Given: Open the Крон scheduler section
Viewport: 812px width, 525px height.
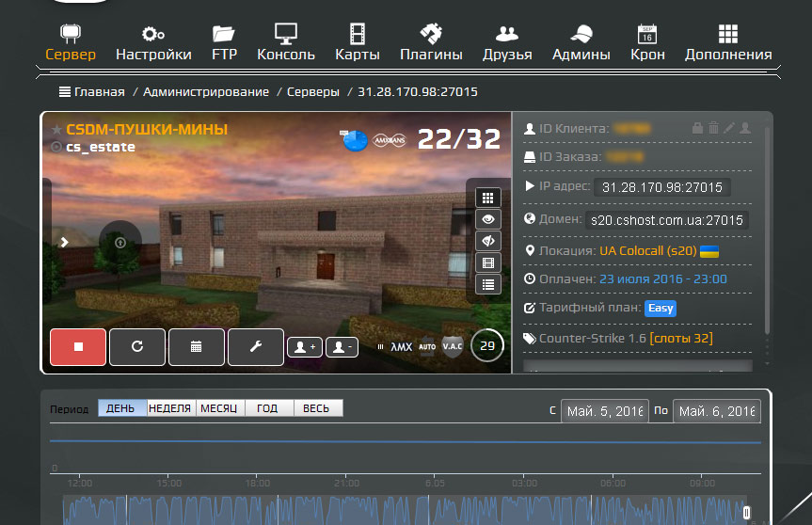Looking at the screenshot, I should 647,42.
